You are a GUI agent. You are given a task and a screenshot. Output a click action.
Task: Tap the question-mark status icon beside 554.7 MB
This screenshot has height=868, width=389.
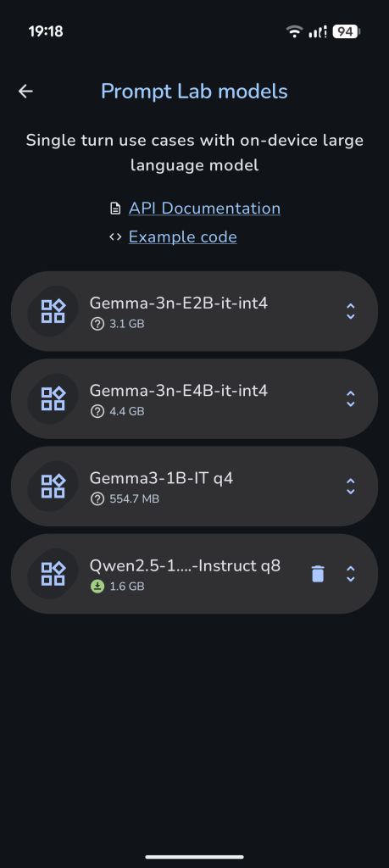pyautogui.click(x=97, y=498)
